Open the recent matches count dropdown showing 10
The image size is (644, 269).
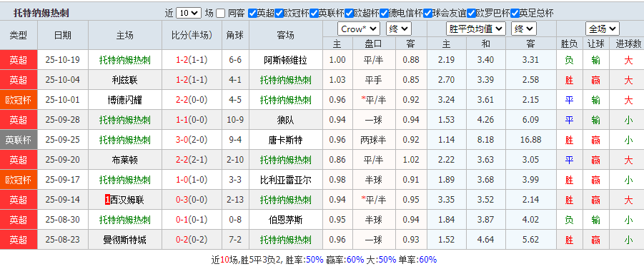coord(189,13)
